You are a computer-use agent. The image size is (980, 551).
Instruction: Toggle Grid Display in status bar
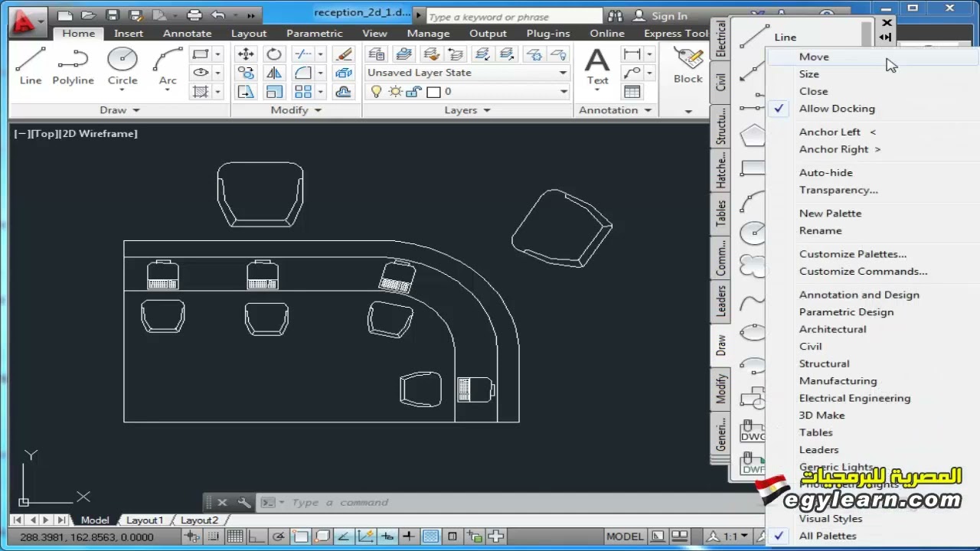[234, 536]
